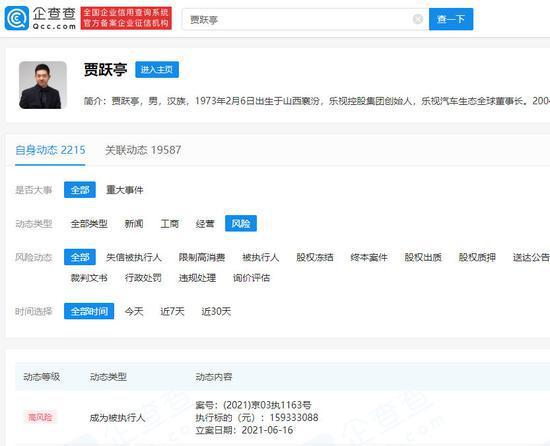Clear the search box with the X icon
Screen dimensions: 550x446
click(418, 19)
